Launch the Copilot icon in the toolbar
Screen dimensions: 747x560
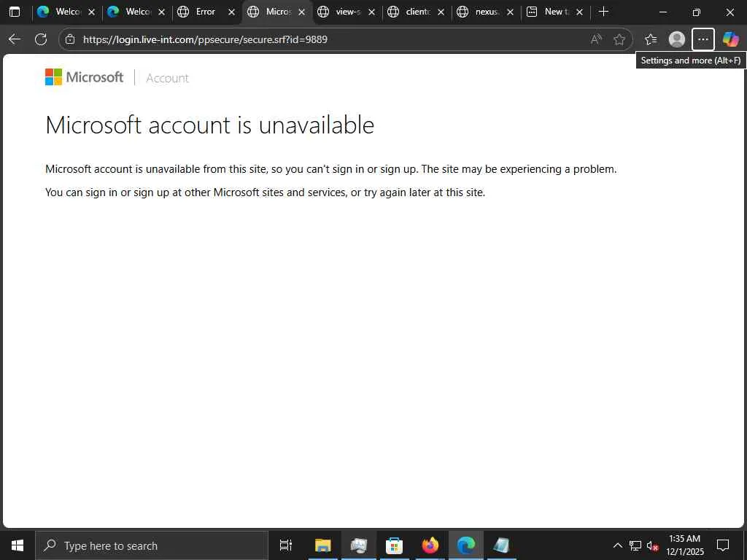point(731,39)
